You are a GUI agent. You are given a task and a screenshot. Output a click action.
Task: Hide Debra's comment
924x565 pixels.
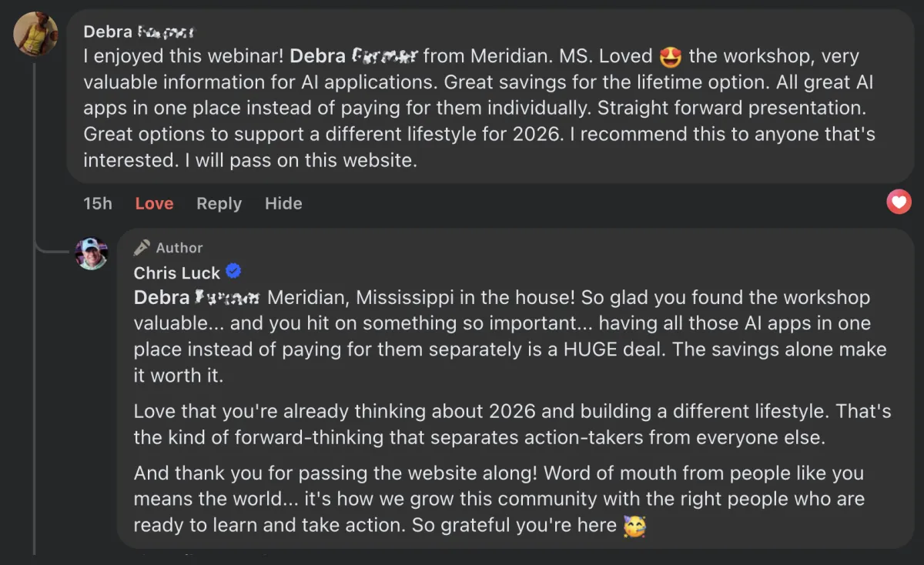[283, 203]
